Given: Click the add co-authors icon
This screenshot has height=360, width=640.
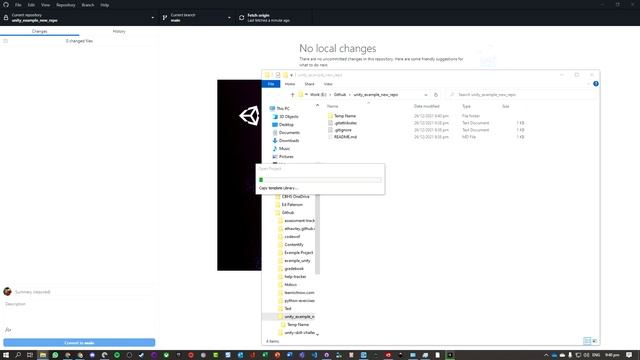Looking at the screenshot, I should click(x=8, y=329).
